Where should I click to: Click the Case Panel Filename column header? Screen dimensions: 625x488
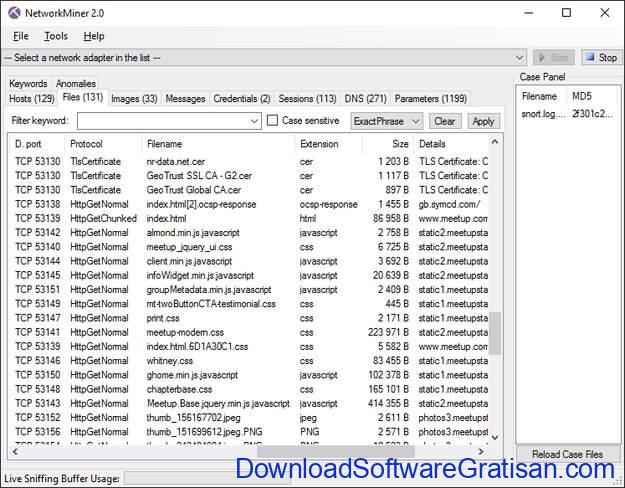point(540,96)
